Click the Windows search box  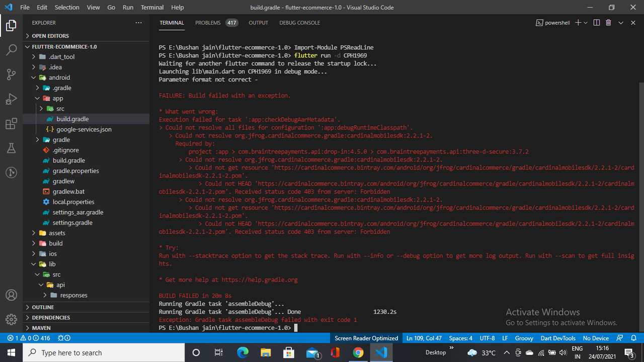[103, 352]
